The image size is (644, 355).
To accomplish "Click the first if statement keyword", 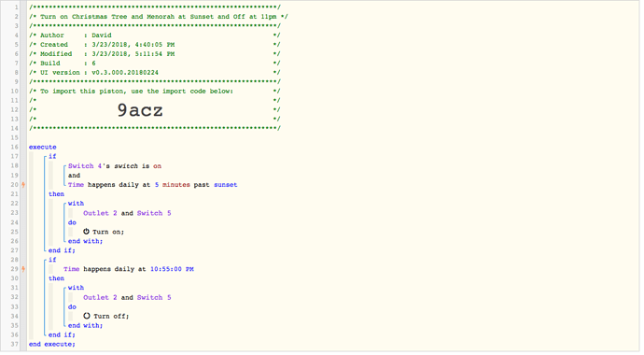I will (x=52, y=156).
